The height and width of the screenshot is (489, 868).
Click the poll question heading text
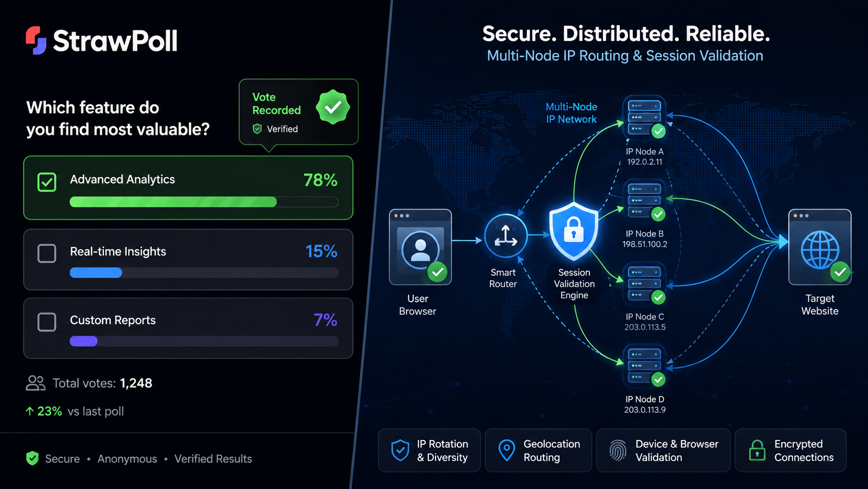pyautogui.click(x=118, y=118)
